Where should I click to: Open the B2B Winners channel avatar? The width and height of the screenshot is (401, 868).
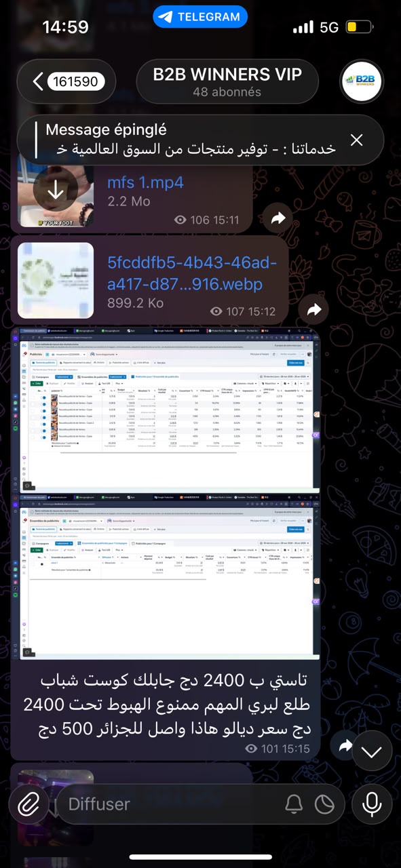pyautogui.click(x=362, y=82)
